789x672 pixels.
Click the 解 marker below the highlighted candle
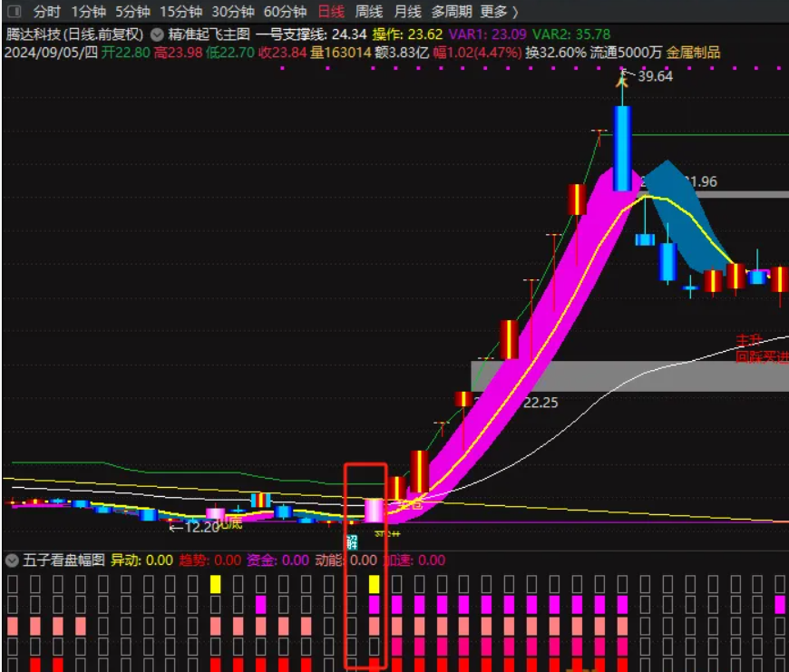353,542
